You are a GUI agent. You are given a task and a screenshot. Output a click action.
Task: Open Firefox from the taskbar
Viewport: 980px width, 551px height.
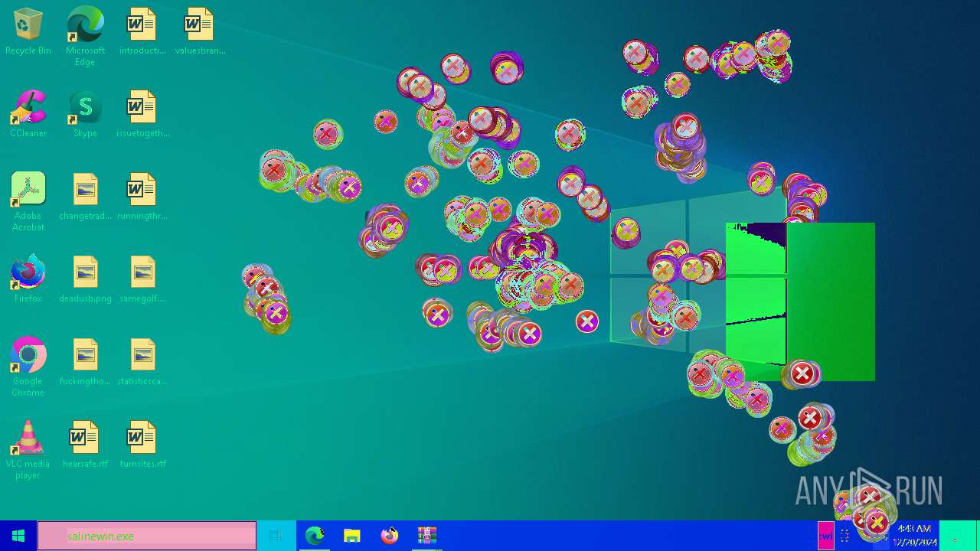pos(390,536)
